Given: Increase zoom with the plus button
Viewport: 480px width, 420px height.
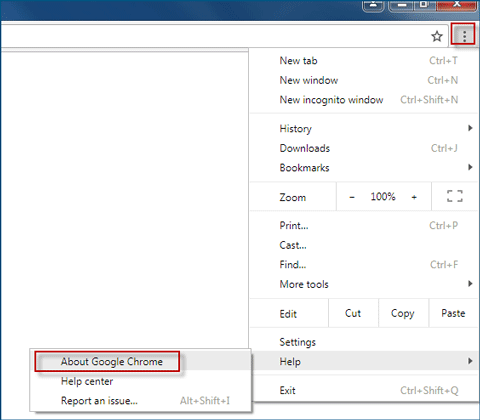Looking at the screenshot, I should point(414,197).
